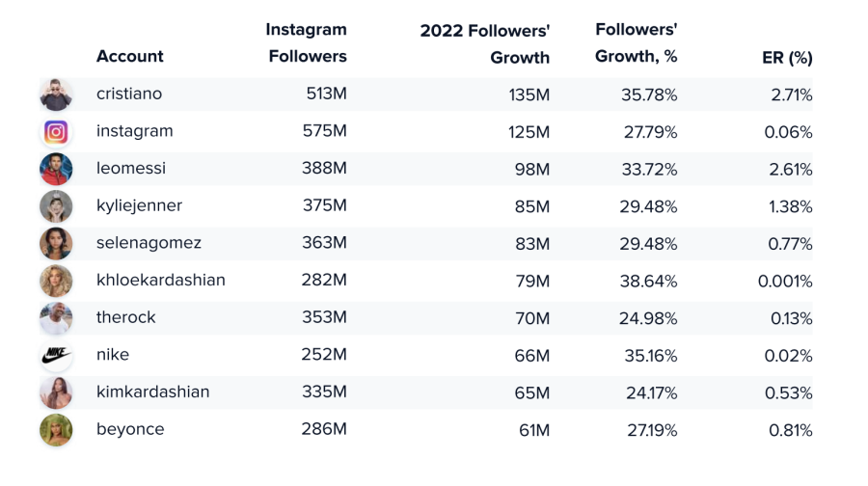This screenshot has height=486, width=868.
Task: Click the Nike swoosh logo
Action: pos(56,356)
